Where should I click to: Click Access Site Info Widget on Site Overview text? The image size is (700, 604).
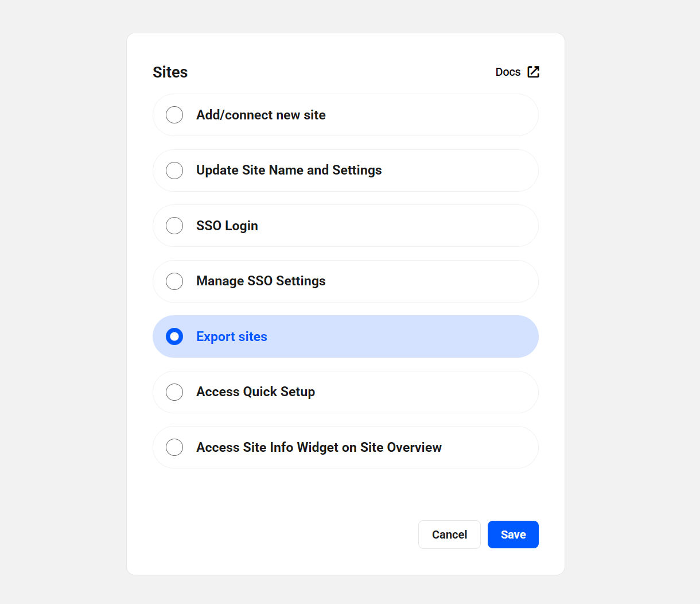[318, 447]
